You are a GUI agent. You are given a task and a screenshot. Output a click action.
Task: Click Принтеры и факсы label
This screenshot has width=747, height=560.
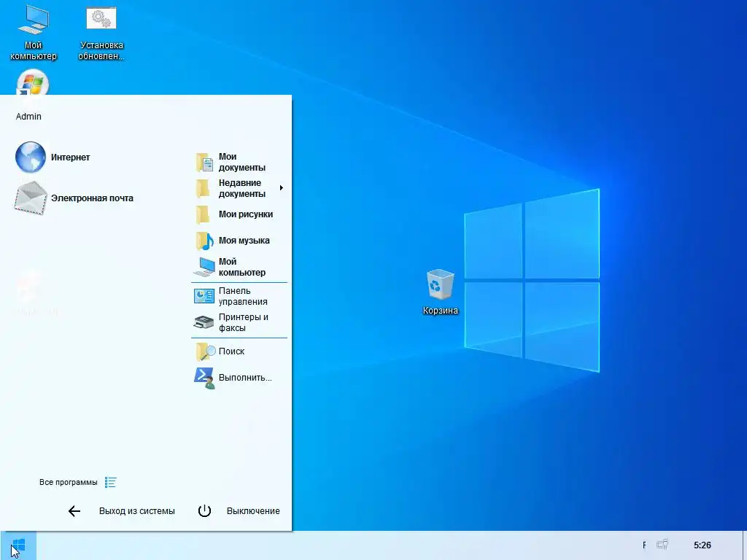click(x=244, y=322)
